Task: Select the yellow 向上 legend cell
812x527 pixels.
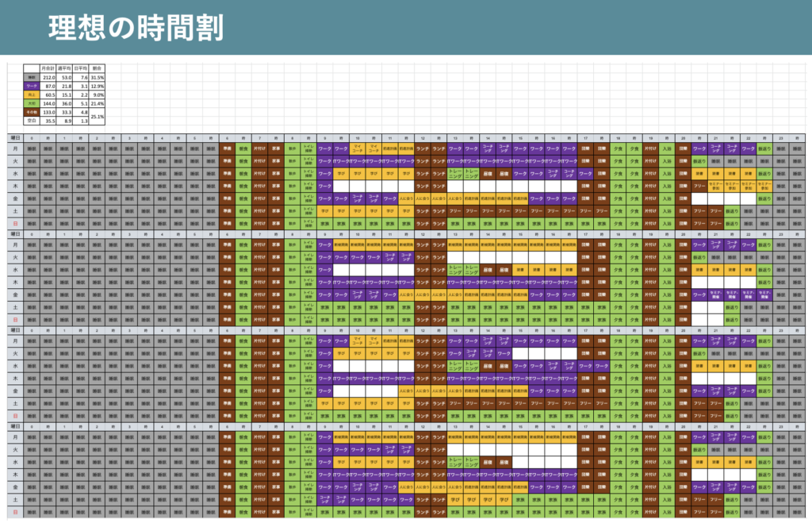Action: click(32, 94)
